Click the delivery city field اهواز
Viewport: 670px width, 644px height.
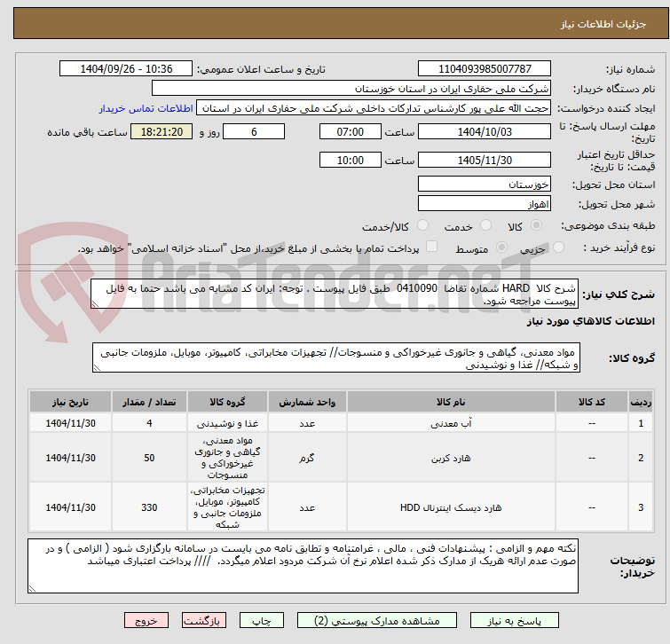[x=485, y=204]
